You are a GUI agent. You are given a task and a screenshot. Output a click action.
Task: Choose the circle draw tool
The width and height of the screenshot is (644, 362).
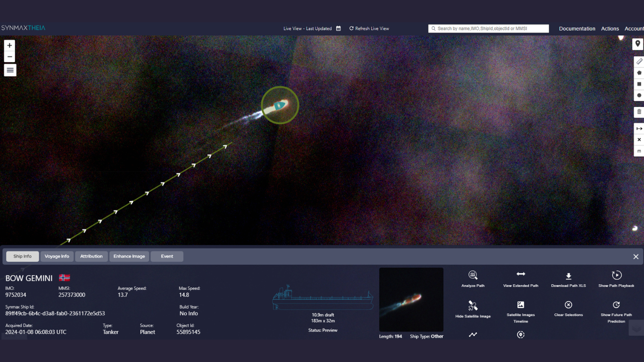[639, 95]
